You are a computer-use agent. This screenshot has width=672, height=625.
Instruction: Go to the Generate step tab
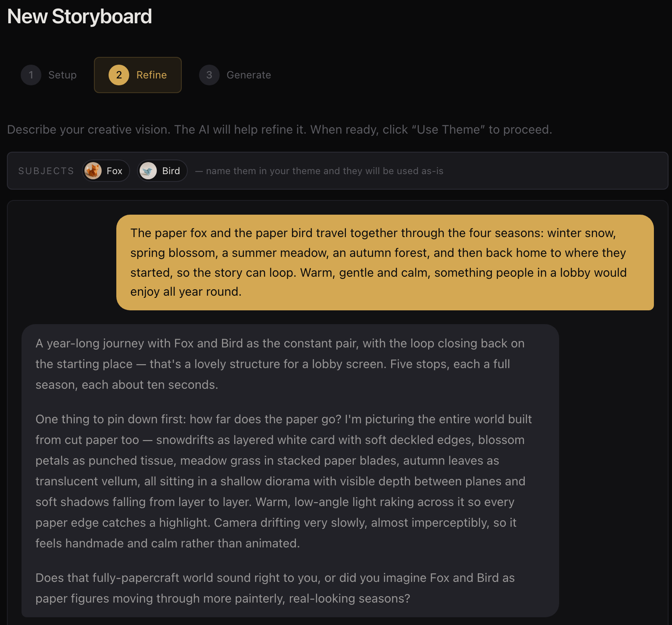coord(235,75)
